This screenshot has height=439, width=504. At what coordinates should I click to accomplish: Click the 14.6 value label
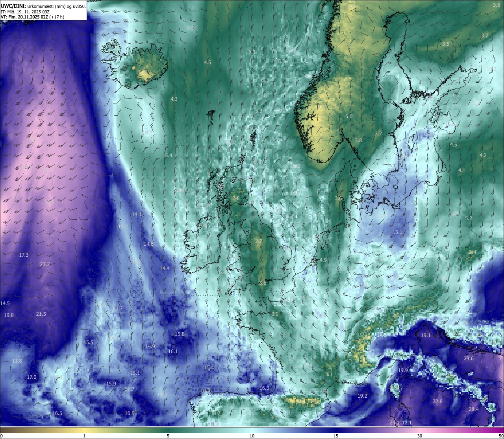[x=148, y=244]
